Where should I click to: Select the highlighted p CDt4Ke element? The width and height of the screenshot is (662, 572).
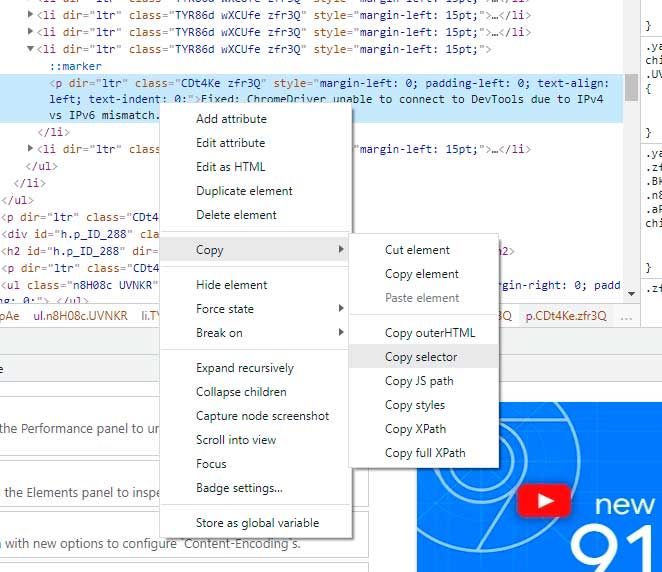click(311, 99)
